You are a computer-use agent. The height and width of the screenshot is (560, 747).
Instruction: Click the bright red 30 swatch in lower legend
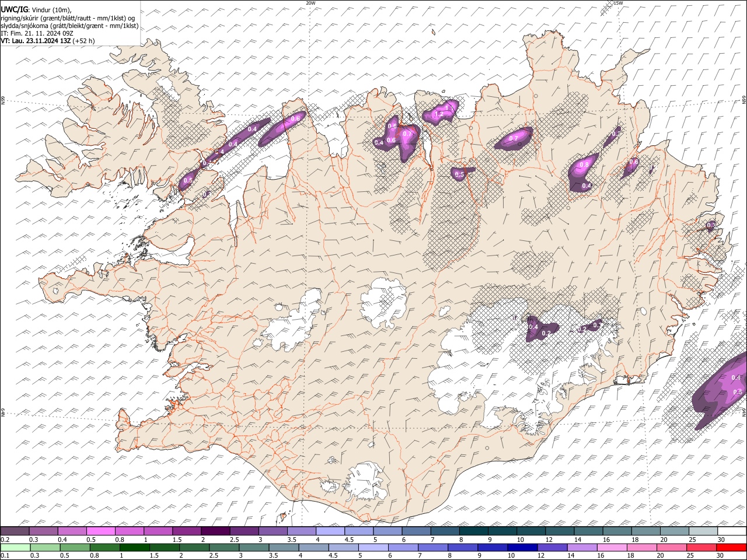click(731, 548)
